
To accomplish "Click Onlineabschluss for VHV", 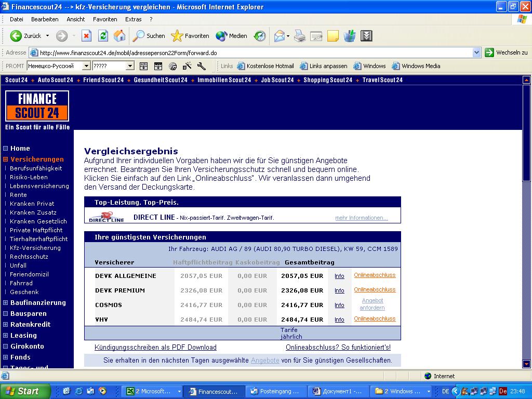I will (375, 318).
